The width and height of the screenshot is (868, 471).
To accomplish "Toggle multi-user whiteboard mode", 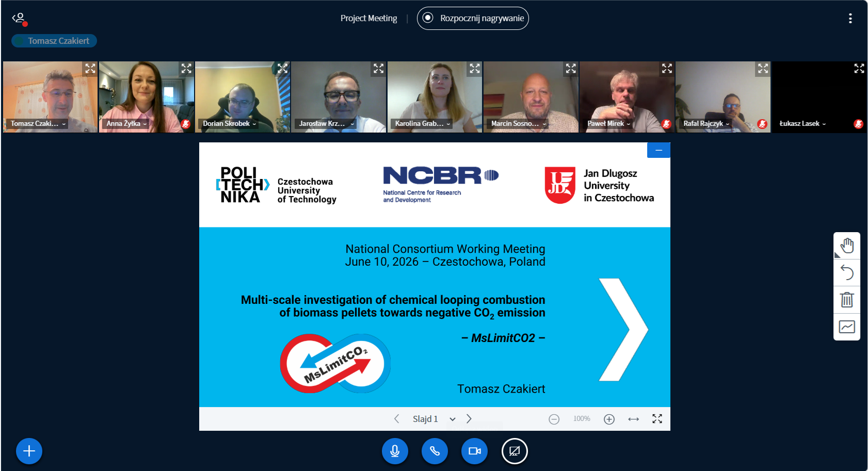I will point(847,327).
